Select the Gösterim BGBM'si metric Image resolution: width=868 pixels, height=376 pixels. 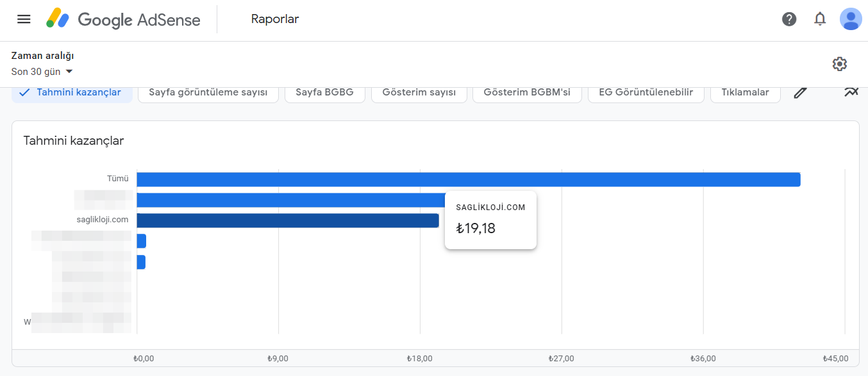(x=527, y=92)
